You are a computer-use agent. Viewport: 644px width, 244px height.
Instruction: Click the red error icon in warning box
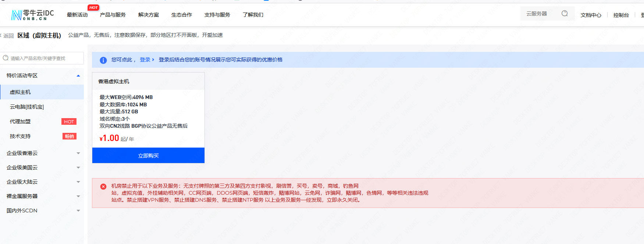point(103,187)
